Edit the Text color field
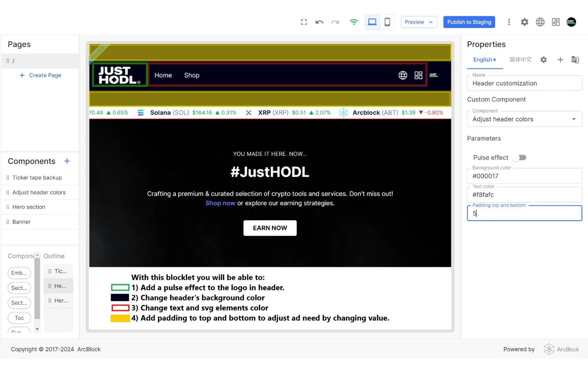The height and width of the screenshot is (368, 588). click(x=524, y=195)
